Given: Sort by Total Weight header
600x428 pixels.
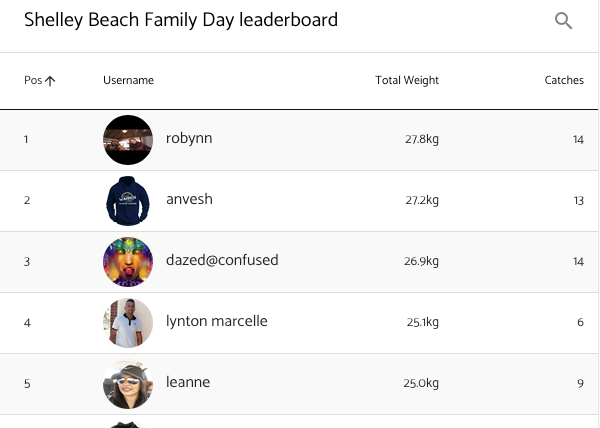Looking at the screenshot, I should [x=407, y=80].
